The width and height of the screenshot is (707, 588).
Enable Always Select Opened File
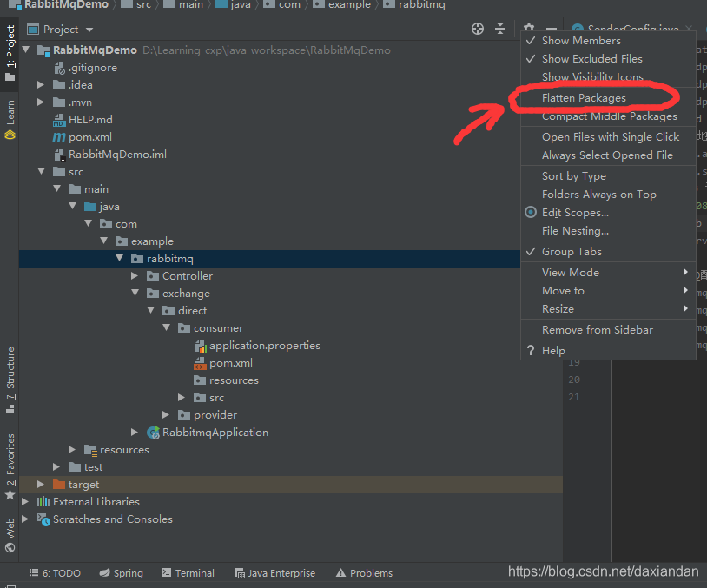point(608,155)
